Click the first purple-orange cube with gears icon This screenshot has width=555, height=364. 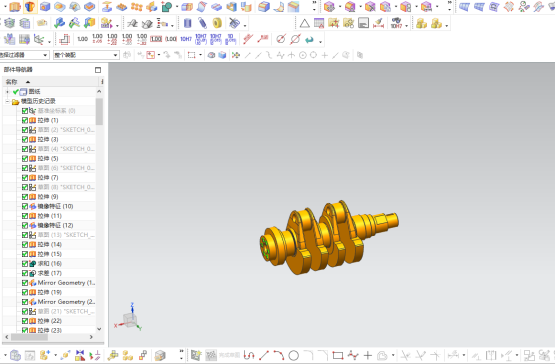[x=329, y=6]
